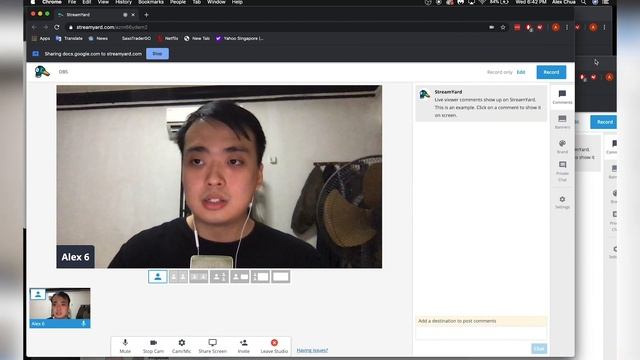Click the comment text input box
Screen dimensions: 640x360
(x=481, y=333)
